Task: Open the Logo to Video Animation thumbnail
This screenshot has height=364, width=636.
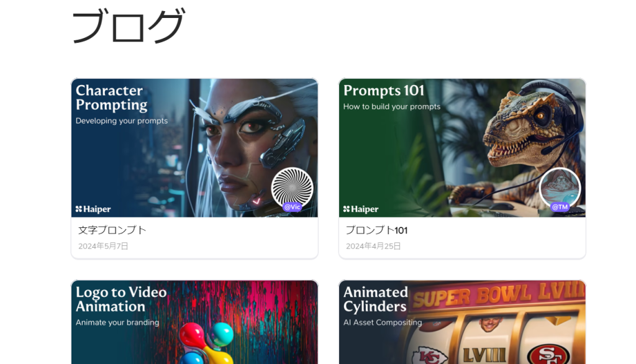Action: coord(194,322)
